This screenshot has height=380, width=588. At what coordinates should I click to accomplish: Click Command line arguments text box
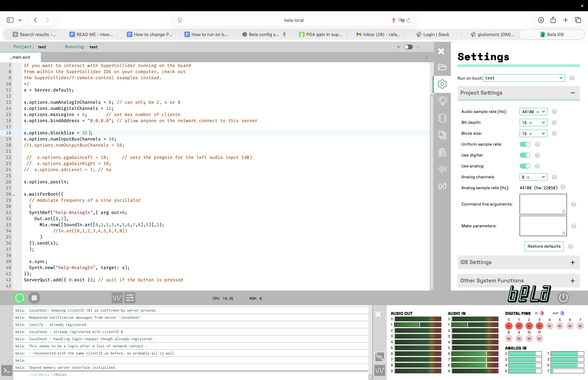pos(543,204)
